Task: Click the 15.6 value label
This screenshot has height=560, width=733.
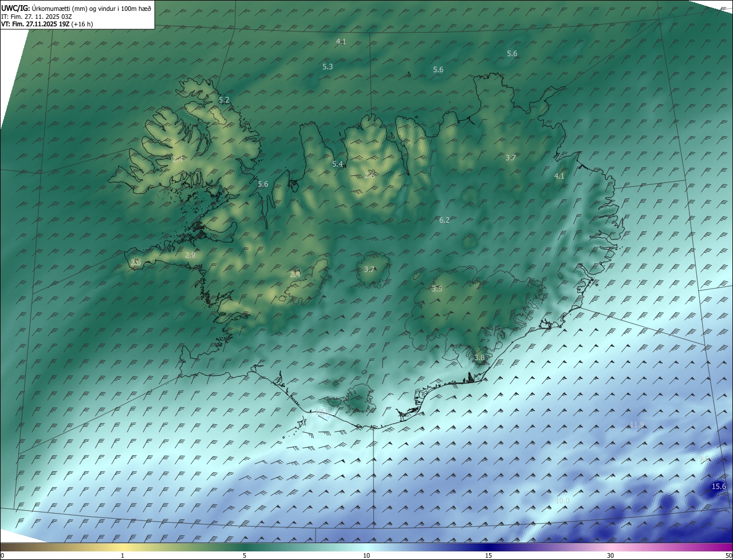Action: click(x=719, y=487)
